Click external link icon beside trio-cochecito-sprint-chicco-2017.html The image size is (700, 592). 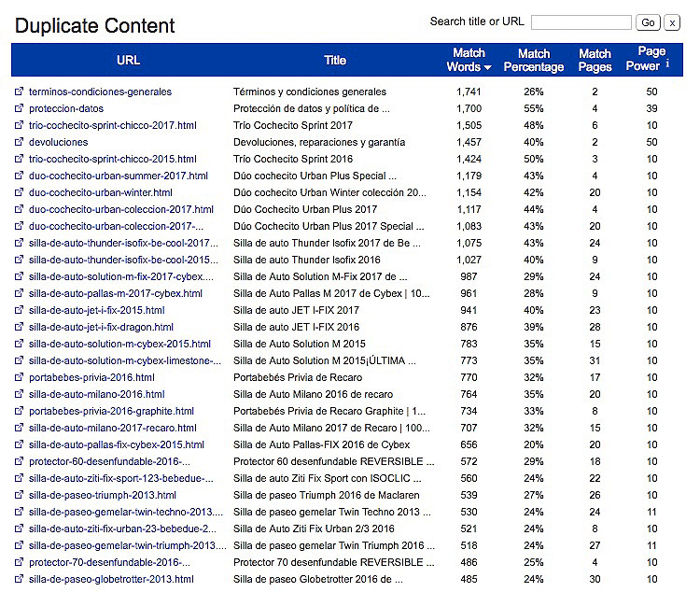[x=19, y=125]
